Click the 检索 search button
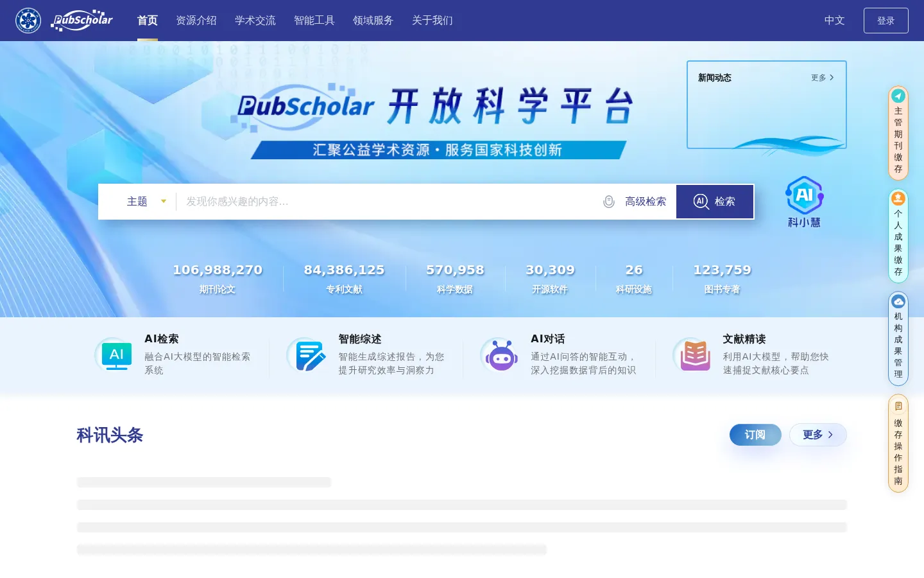This screenshot has width=924, height=578. (715, 202)
